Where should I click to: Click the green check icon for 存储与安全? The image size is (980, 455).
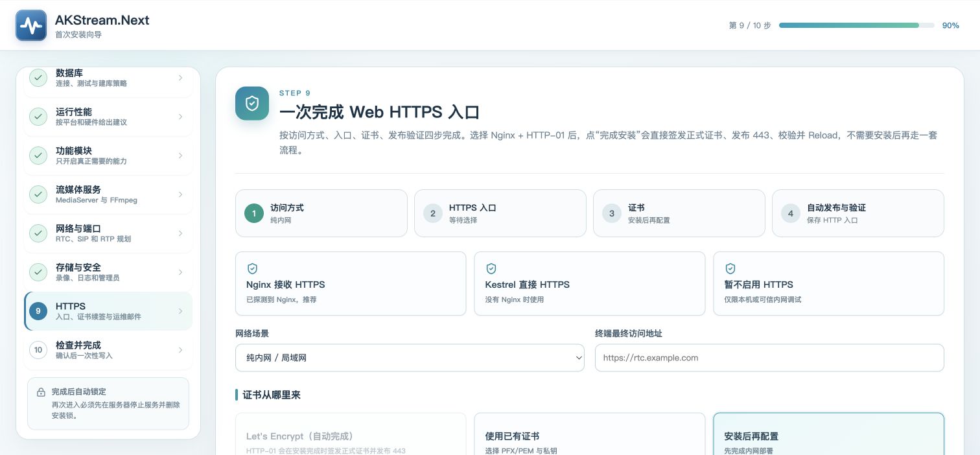coord(38,272)
